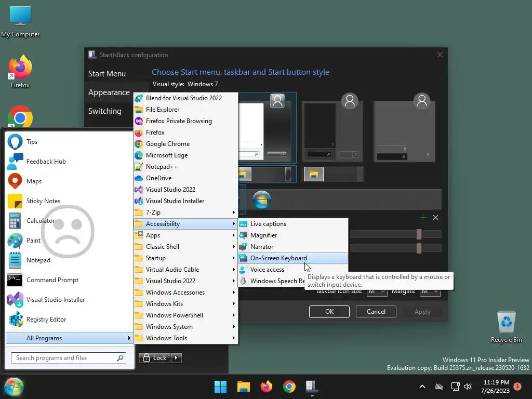Choose the Windows orb Start button style

(x=262, y=199)
